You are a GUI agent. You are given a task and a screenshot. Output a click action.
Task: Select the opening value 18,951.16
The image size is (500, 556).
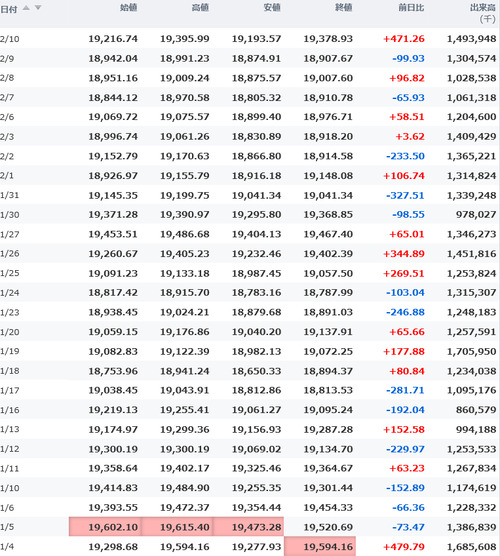tap(113, 78)
